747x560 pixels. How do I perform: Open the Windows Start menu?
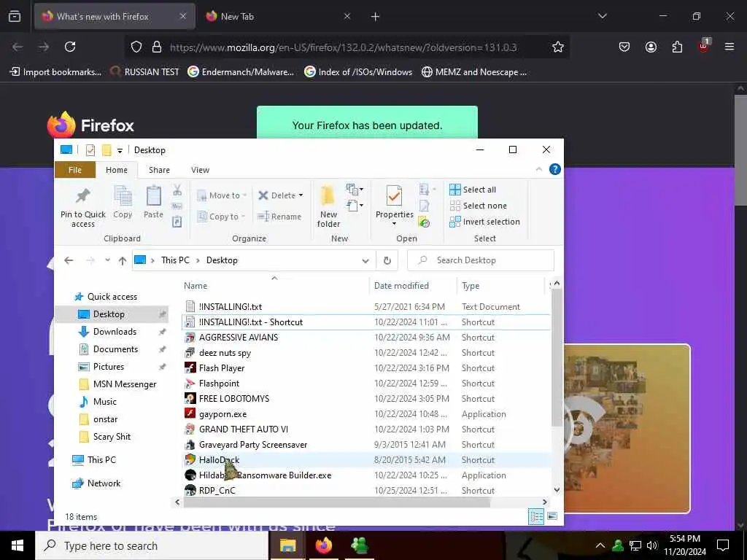point(18,545)
